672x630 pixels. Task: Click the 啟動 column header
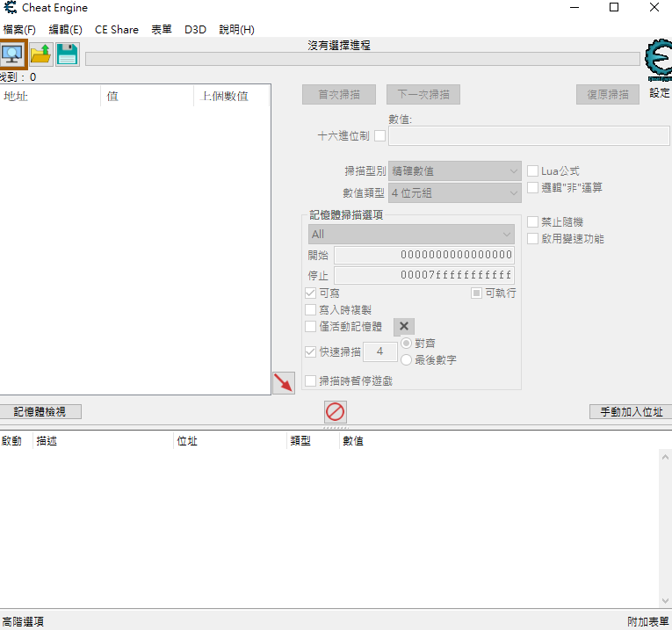(x=17, y=441)
